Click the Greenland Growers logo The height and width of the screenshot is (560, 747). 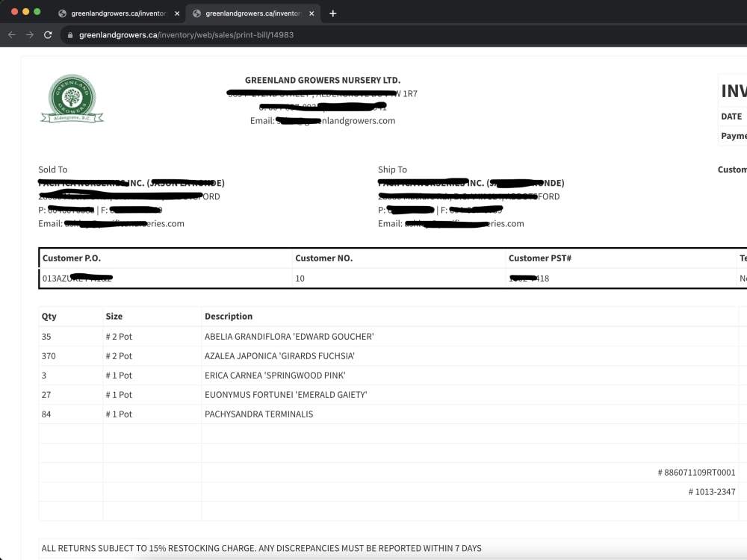click(x=72, y=99)
